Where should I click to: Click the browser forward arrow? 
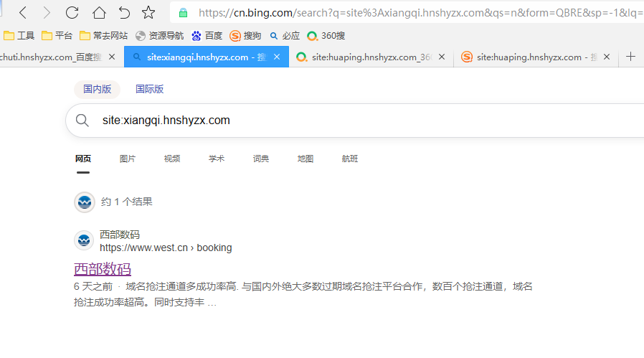pos(47,13)
